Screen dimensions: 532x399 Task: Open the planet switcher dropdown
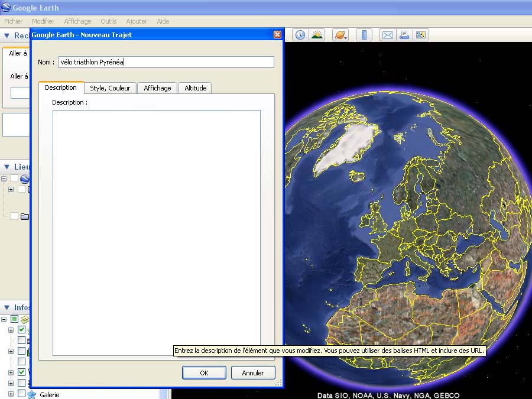(340, 35)
